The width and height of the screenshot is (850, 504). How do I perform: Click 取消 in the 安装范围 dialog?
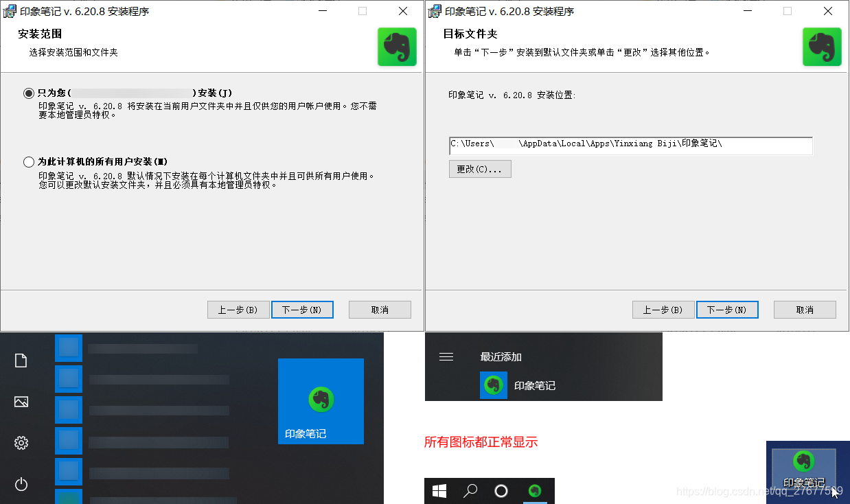[x=380, y=310]
